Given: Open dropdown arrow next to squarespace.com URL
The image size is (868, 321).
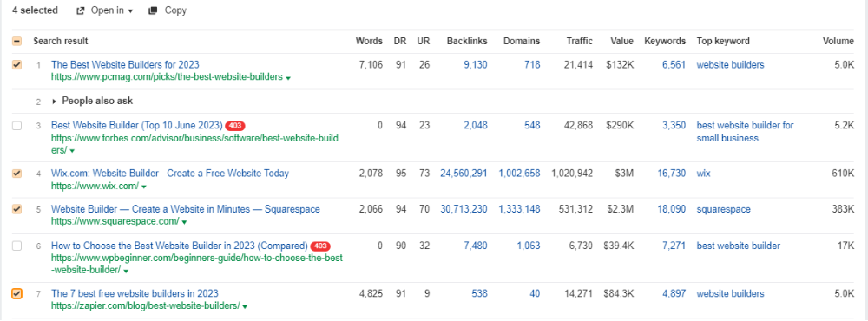Looking at the screenshot, I should click(x=184, y=222).
